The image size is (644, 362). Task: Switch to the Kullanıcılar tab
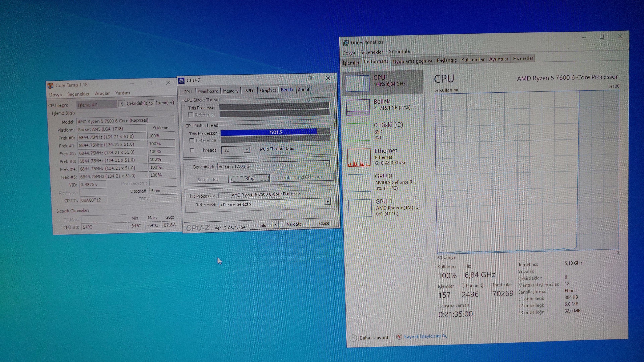473,60
